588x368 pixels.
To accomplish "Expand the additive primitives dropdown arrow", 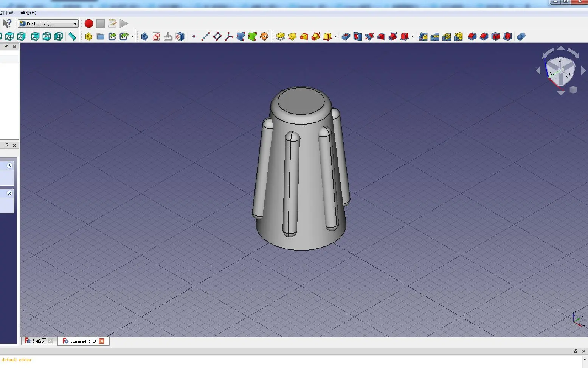I will (335, 36).
